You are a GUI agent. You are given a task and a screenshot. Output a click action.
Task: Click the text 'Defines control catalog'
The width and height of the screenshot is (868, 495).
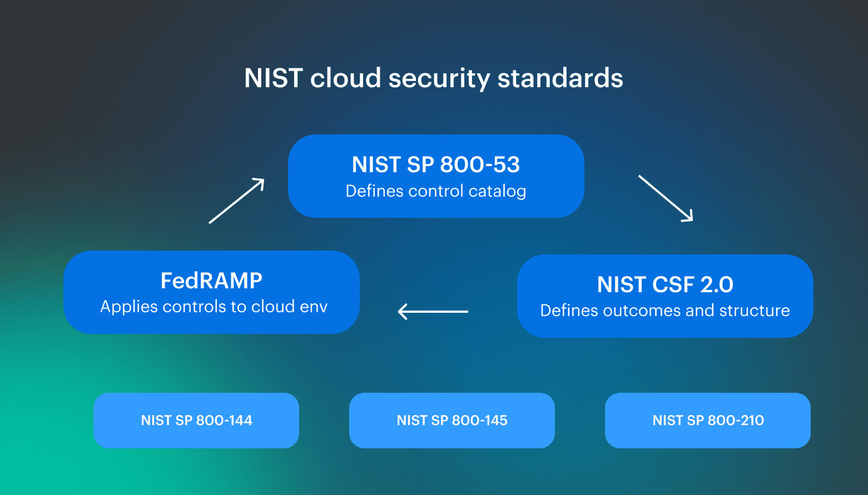(436, 191)
